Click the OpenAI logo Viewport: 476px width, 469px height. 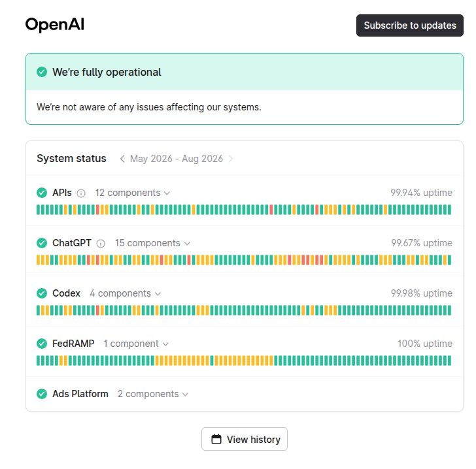(x=55, y=25)
